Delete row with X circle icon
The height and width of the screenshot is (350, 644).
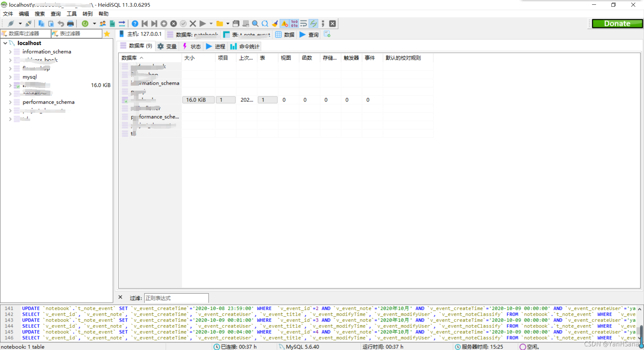(173, 24)
